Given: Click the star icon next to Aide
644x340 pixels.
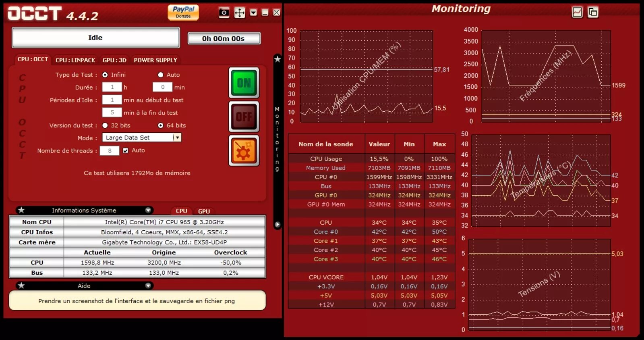Looking at the screenshot, I should click(21, 286).
